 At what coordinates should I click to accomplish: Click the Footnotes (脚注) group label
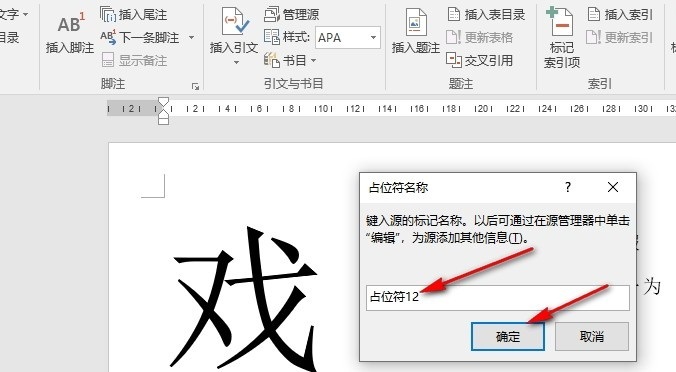point(113,84)
